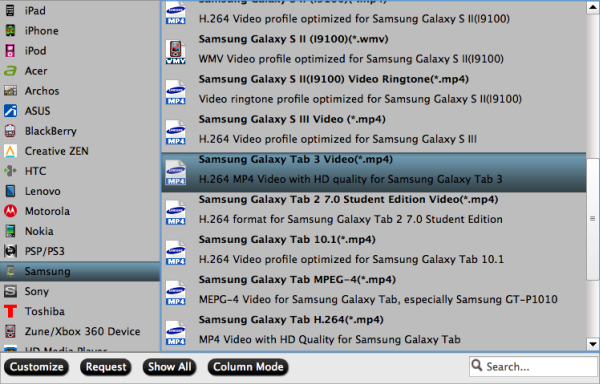Click the scrollbar down arrow
Viewport: 600px width, 384px height.
593,344
